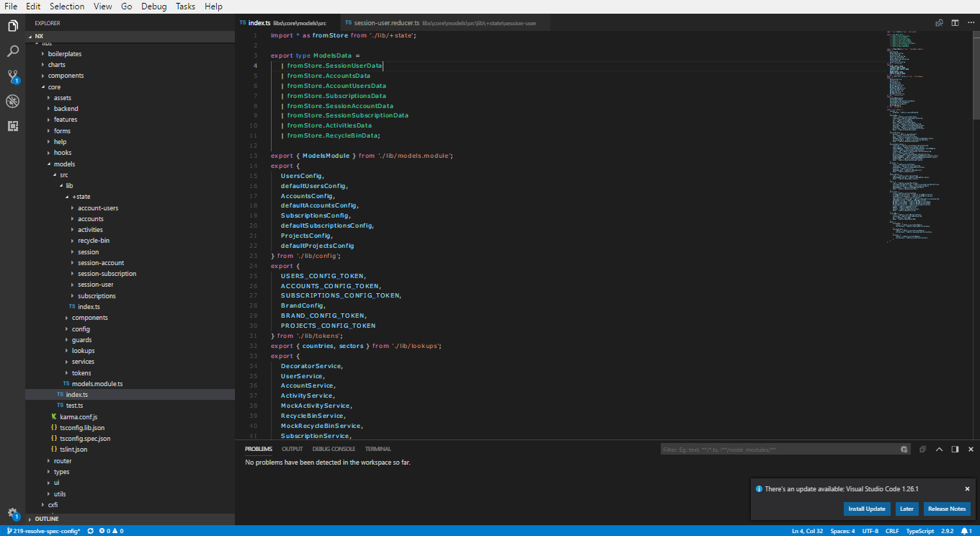The image size is (980, 536).
Task: Click the Split Editor icon
Action: (x=955, y=22)
